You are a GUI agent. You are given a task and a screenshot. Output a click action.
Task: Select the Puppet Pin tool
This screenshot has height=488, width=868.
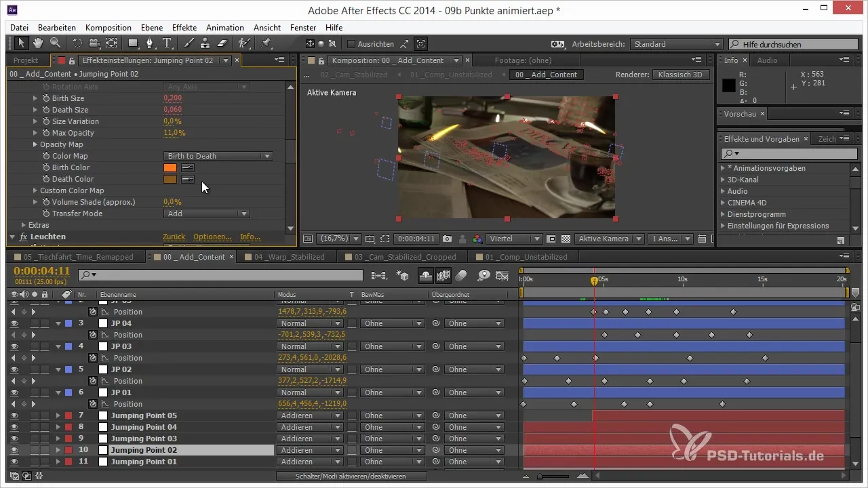[266, 43]
